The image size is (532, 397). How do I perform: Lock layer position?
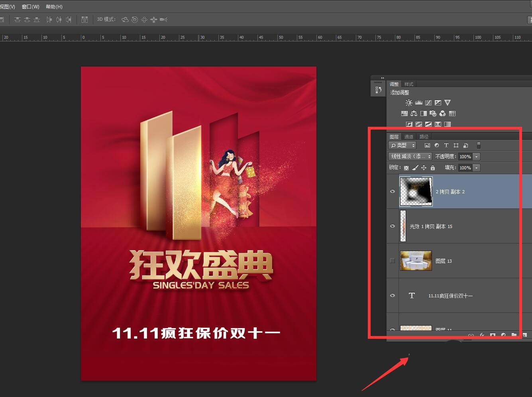pos(424,168)
